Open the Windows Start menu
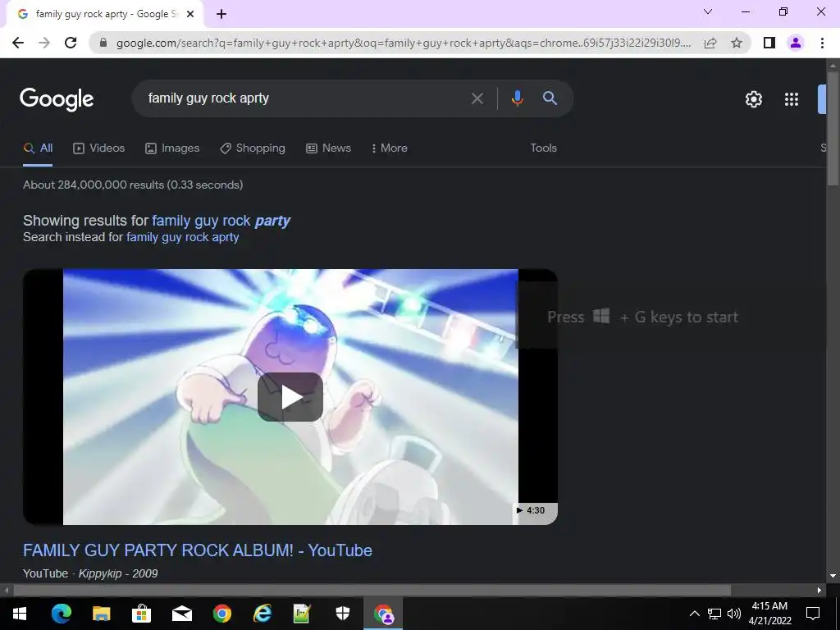 click(20, 614)
